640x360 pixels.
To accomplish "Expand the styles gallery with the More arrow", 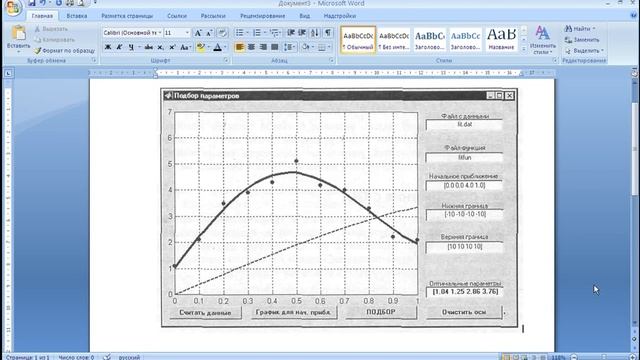I will point(524,49).
